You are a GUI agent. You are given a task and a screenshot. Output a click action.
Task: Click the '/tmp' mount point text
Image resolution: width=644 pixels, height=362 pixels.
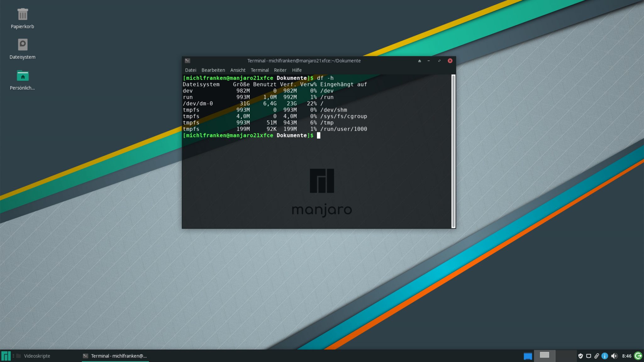point(327,123)
